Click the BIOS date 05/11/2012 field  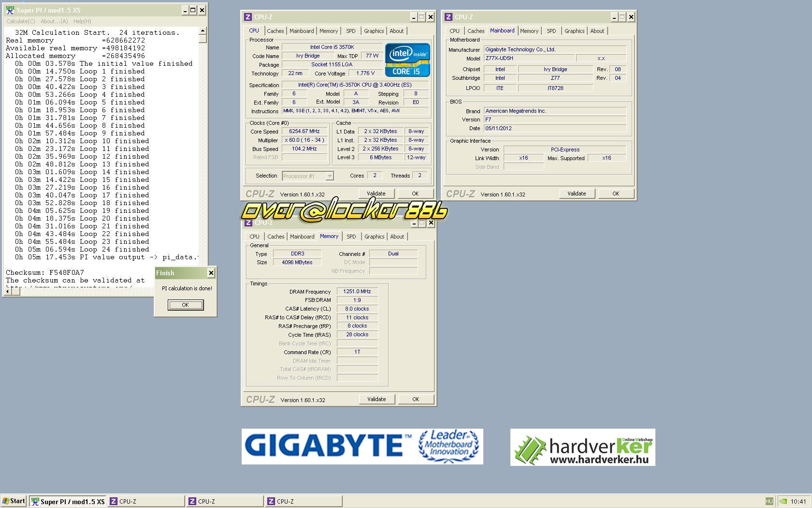555,128
